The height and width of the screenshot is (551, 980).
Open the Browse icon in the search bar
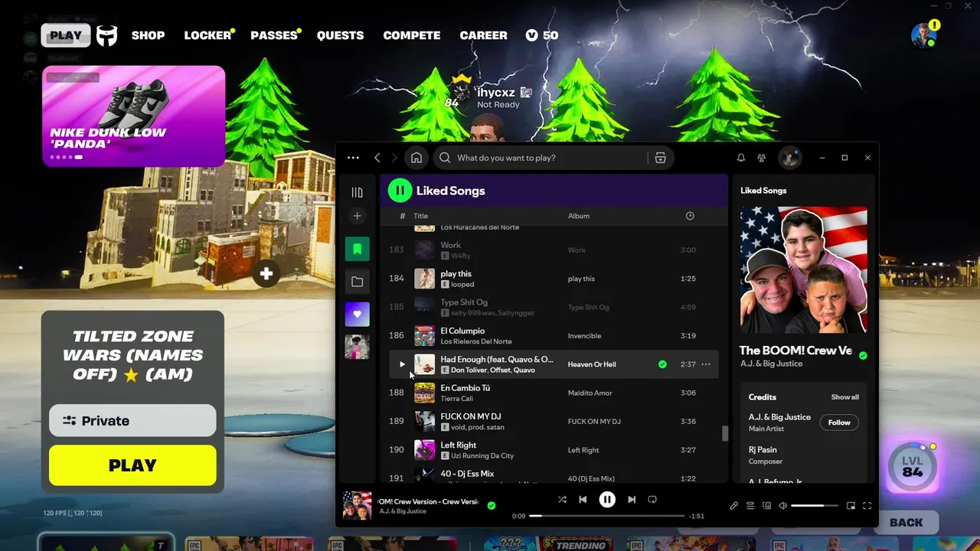pos(661,158)
